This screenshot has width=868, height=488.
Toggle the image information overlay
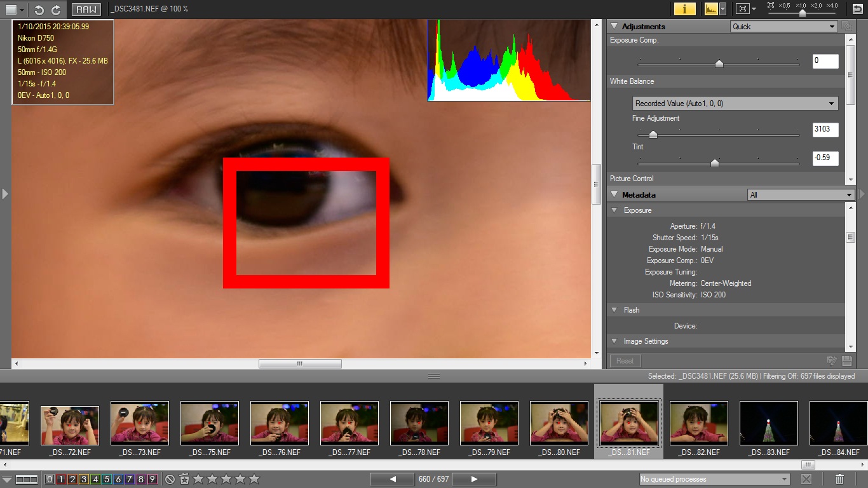tap(684, 9)
